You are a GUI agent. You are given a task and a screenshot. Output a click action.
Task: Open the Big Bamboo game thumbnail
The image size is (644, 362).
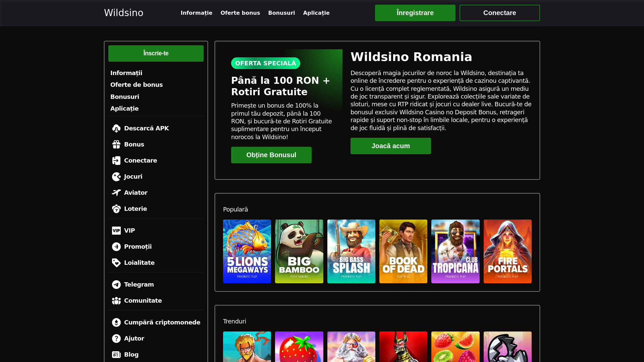point(299,251)
